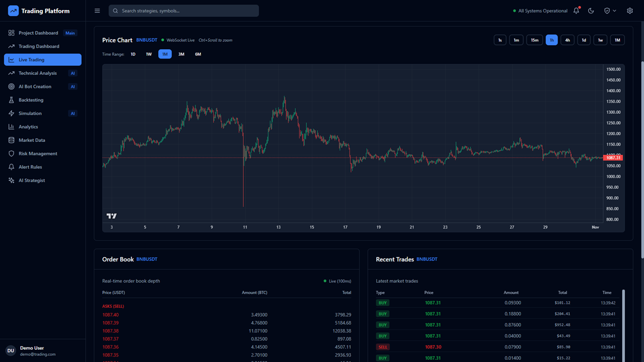The width and height of the screenshot is (644, 362).
Task: Open AI Bot Creation from sidebar
Action: pos(35,87)
